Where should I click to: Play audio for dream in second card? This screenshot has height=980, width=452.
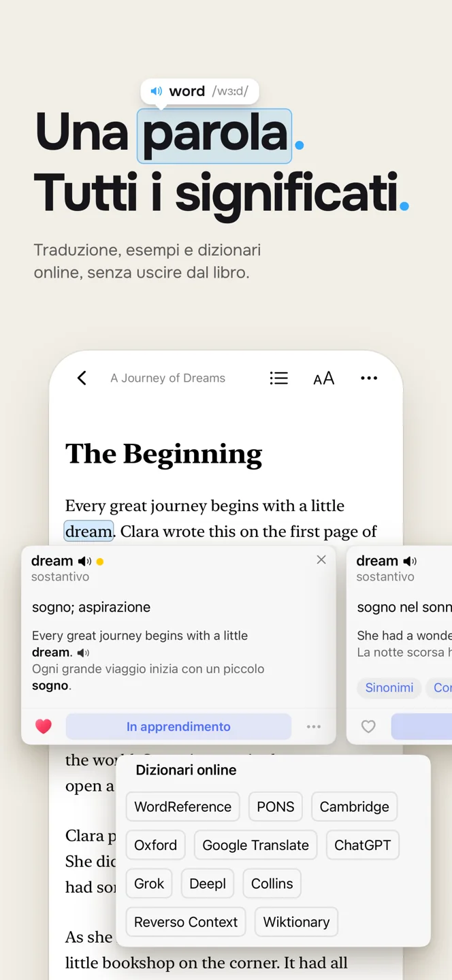click(x=409, y=561)
